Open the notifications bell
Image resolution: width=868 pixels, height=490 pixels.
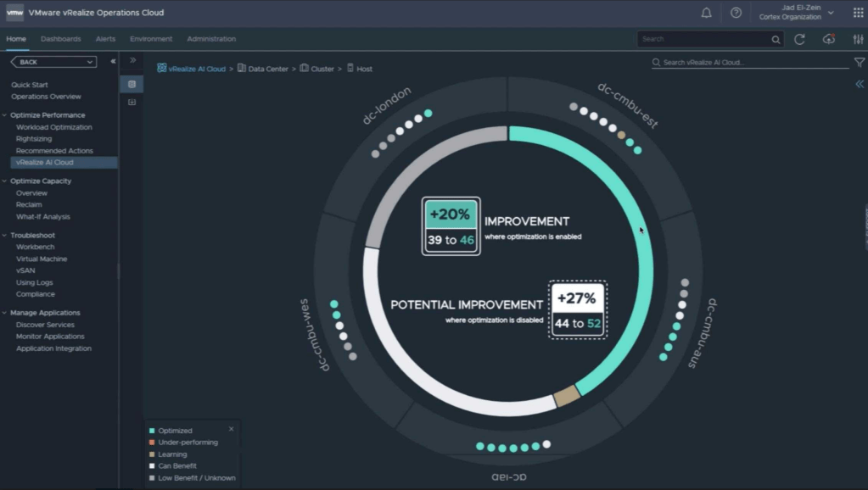tap(706, 13)
